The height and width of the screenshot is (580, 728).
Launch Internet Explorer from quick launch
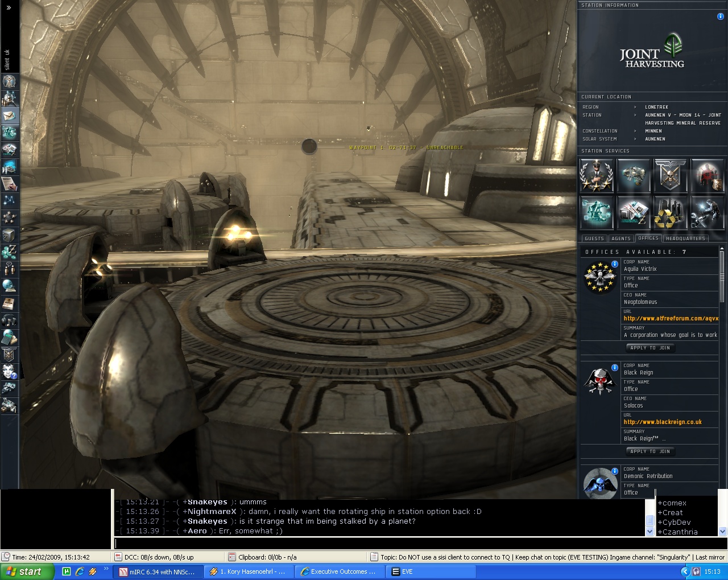click(x=80, y=571)
